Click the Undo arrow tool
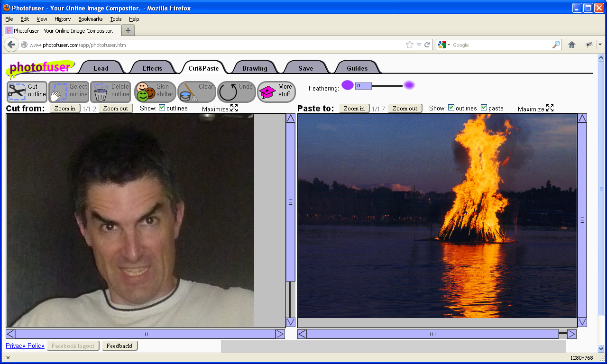The height and width of the screenshot is (364, 607). click(x=237, y=92)
